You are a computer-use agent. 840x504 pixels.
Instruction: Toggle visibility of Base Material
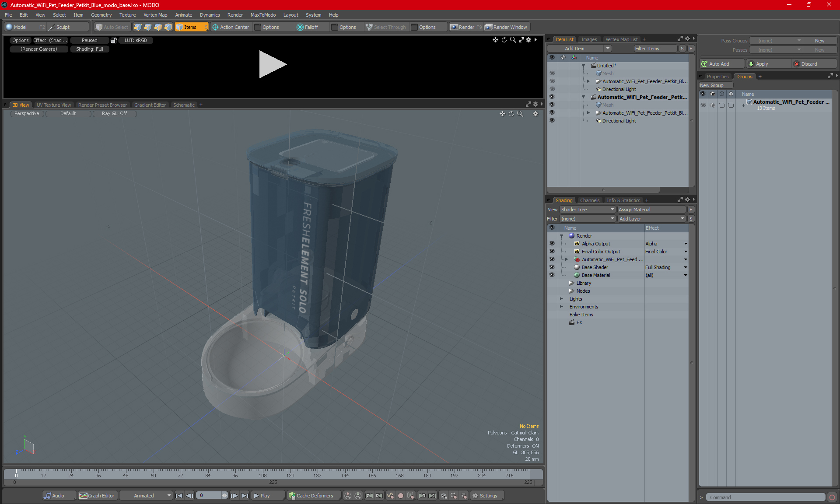tap(552, 275)
